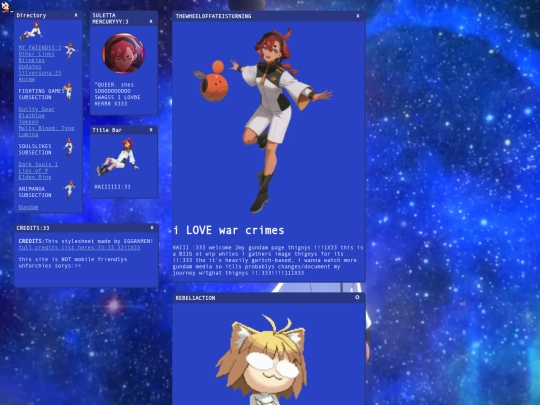Screen dimensions: 540x405
Task: Click the circle button on REBELIACTION title bar
Action: (357, 297)
